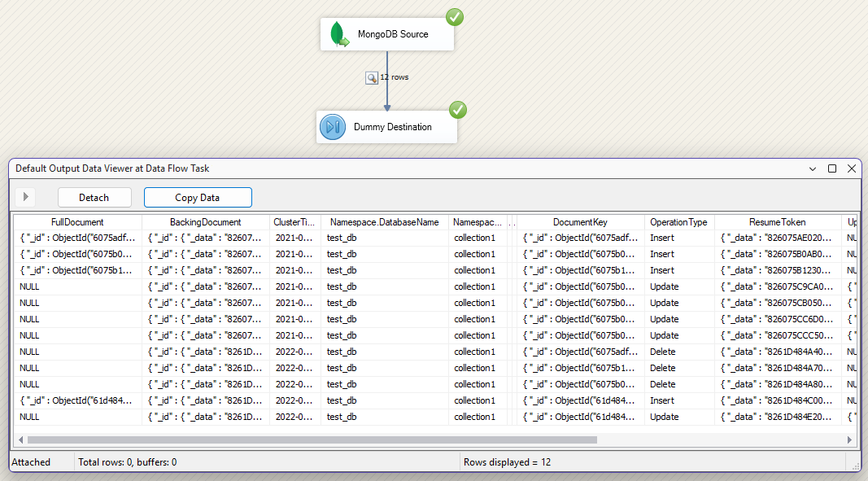The width and height of the screenshot is (868, 481).
Task: Click 'Total rows: 0, buffers: 0' status text
Action: click(128, 462)
